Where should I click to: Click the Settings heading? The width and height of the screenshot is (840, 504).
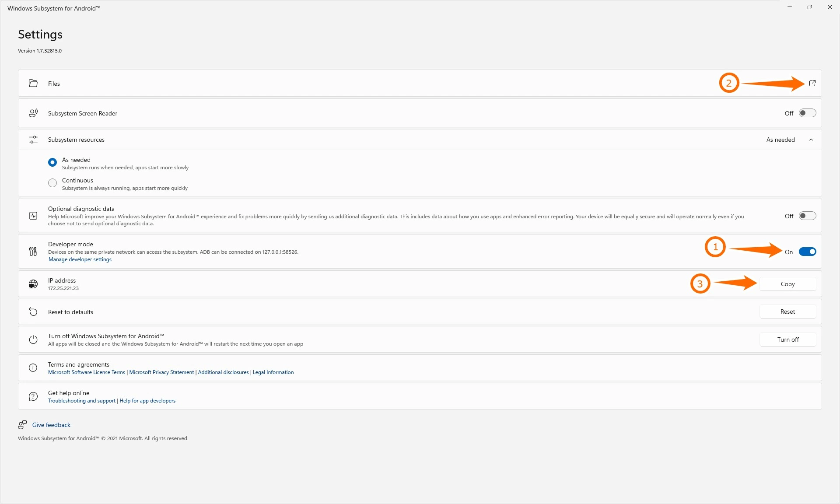[40, 34]
